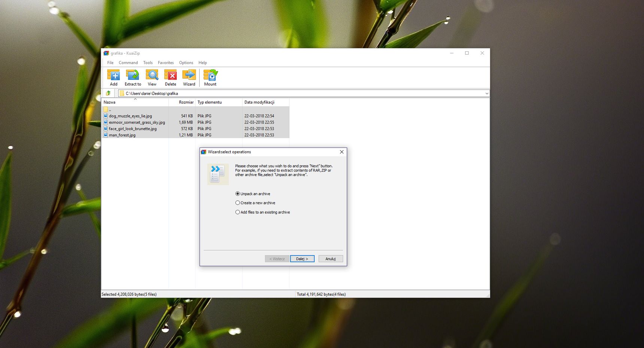Click status text Selected 4,208,026 bytes(5 files)
Viewport: 644px width, 348px height.
point(129,294)
